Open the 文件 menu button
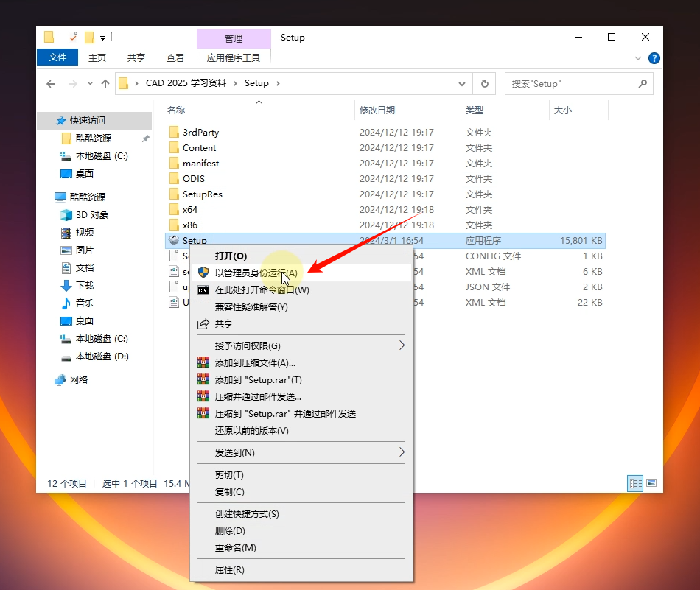Screen dimensions: 700x590 [57, 57]
